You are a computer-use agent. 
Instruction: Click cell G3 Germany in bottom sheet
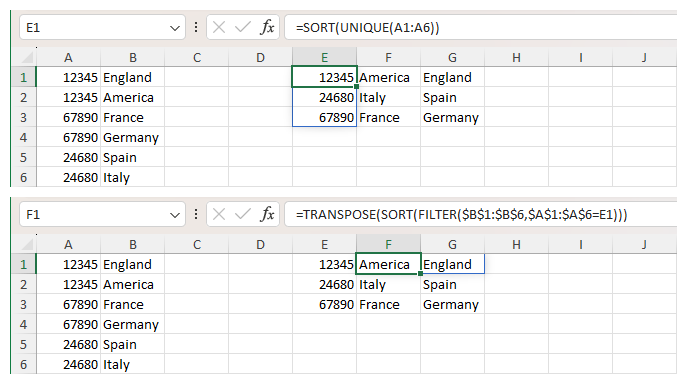pyautogui.click(x=453, y=304)
